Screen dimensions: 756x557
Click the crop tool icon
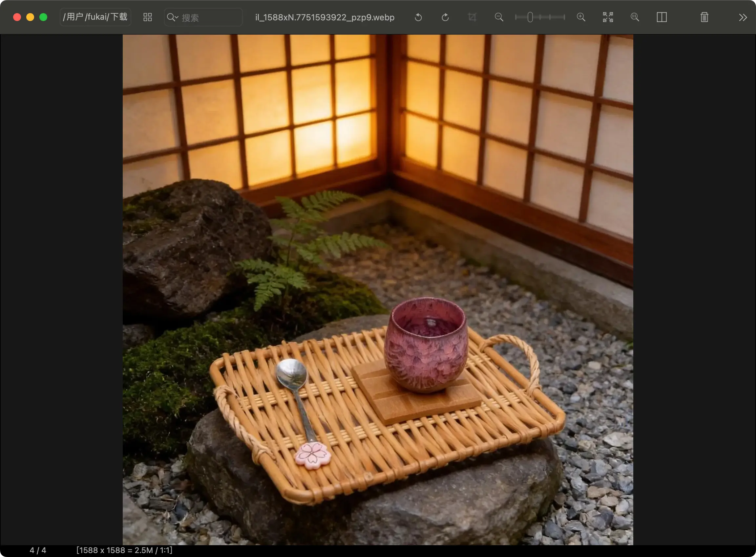472,17
